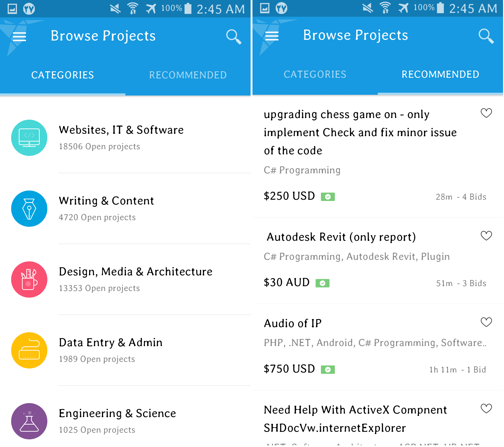Viewport: 504px width, 447px height.
Task: Tap verified payment badge beside $250 USD
Action: click(x=328, y=197)
